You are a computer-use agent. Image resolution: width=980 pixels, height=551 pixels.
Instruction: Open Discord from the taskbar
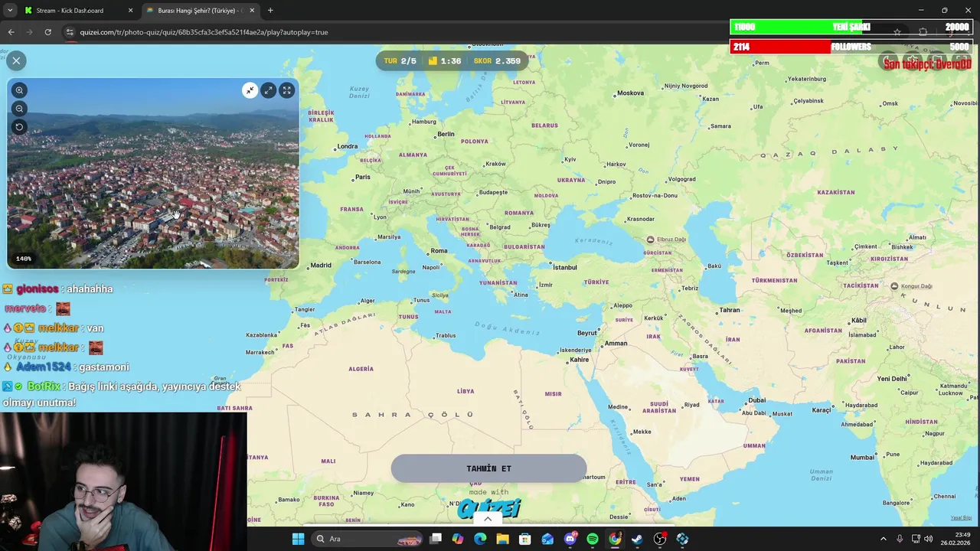click(570, 539)
